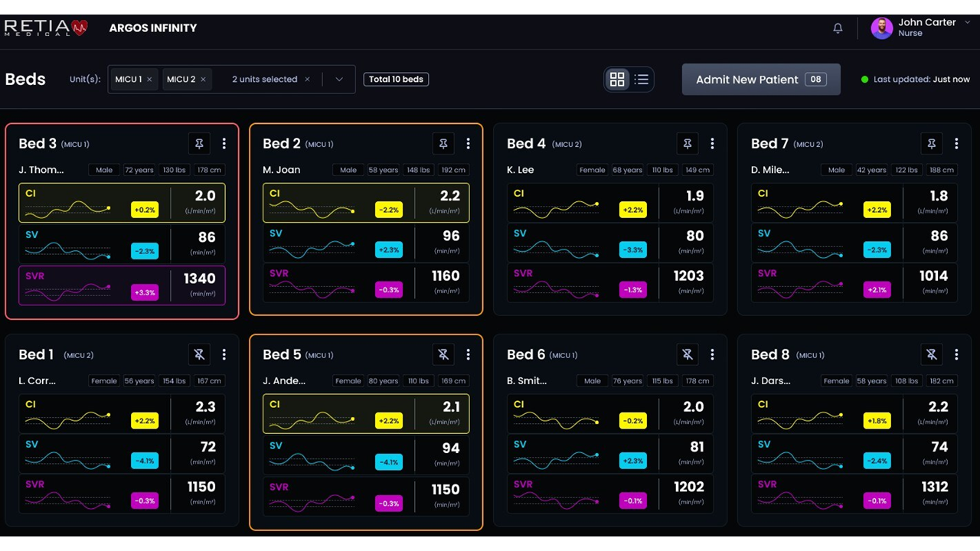Switch to list view layout
The width and height of the screenshot is (980, 551).
click(642, 80)
